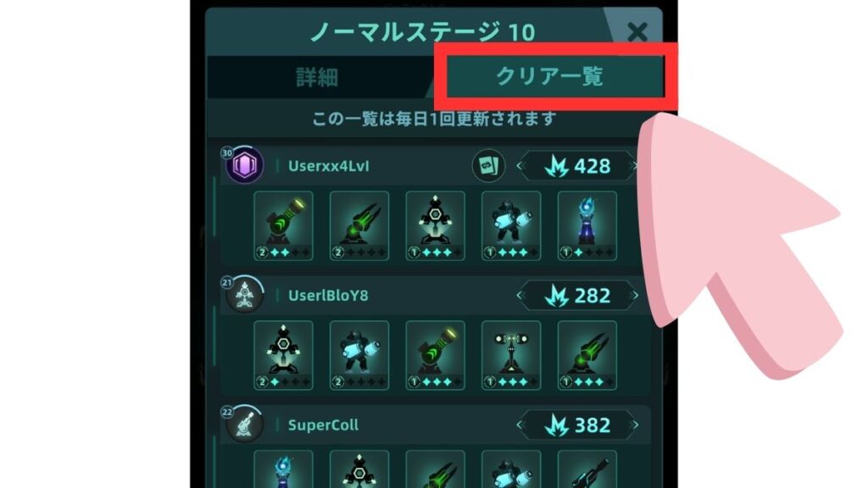Select the blue flame tower in Userxx4Lvl's row
The height and width of the screenshot is (488, 868).
pyautogui.click(x=587, y=225)
